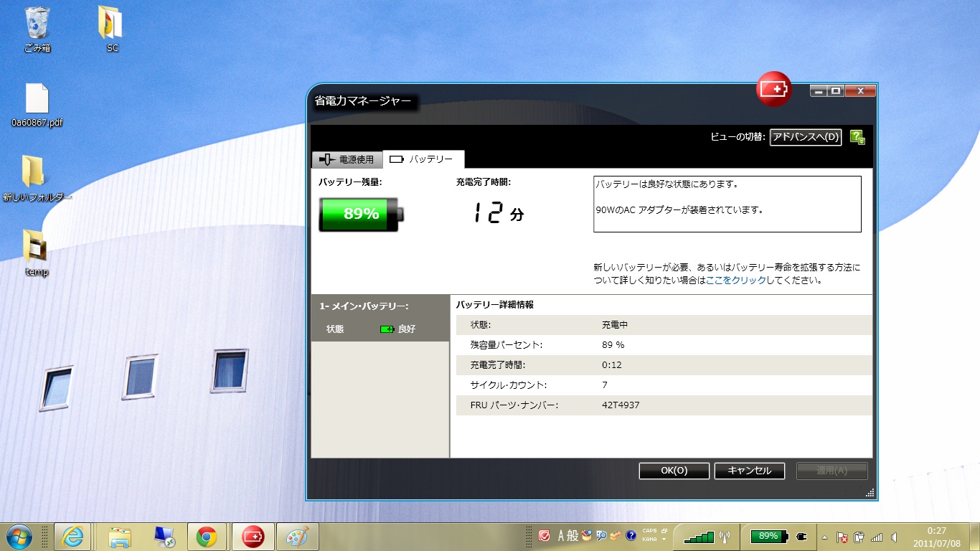Open the help icon beside アドバンスへ button
Viewport: 980px width, 551px height.
(857, 137)
